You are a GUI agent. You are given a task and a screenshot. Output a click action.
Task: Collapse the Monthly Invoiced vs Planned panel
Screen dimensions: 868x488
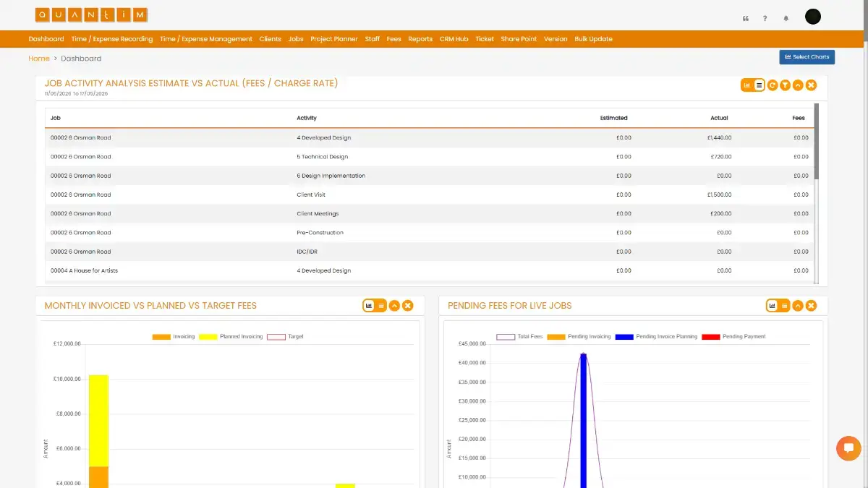(394, 306)
